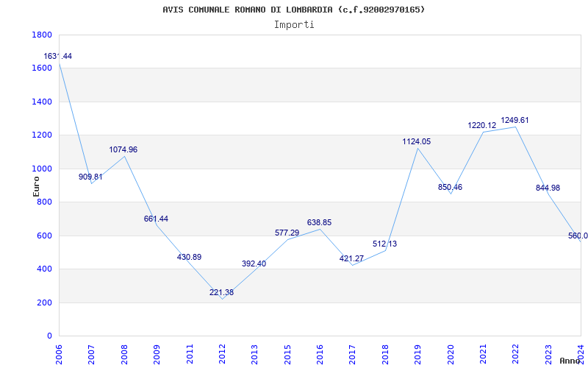
Task: Click the 2008 year label
Action: tap(124, 355)
